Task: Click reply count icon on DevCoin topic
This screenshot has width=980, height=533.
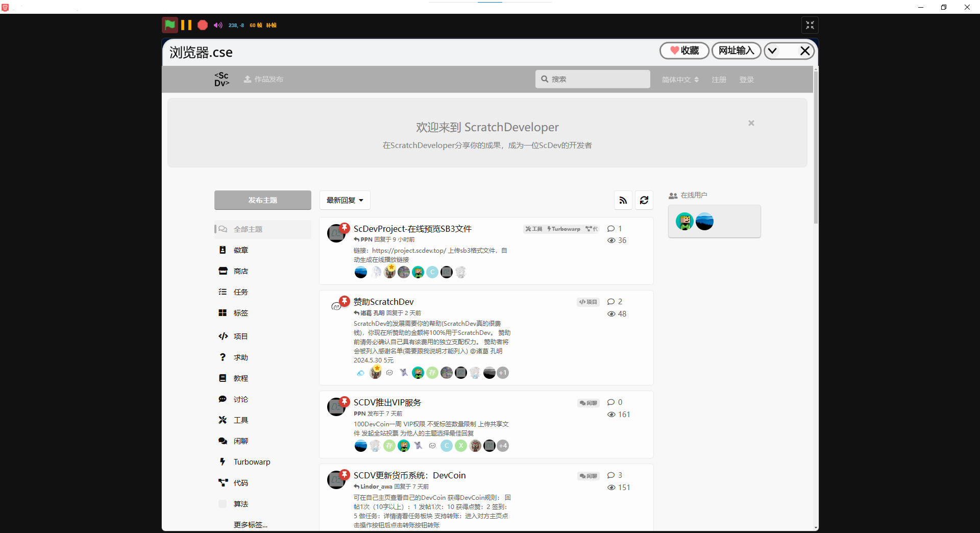Action: 611,475
